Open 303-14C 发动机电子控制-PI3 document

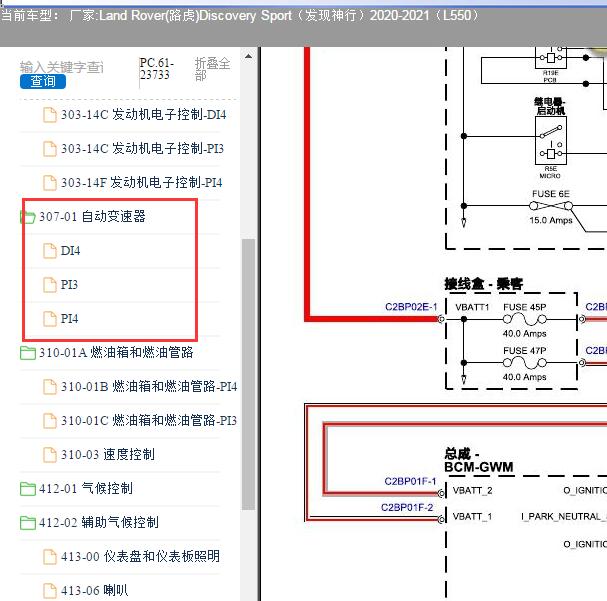click(142, 149)
